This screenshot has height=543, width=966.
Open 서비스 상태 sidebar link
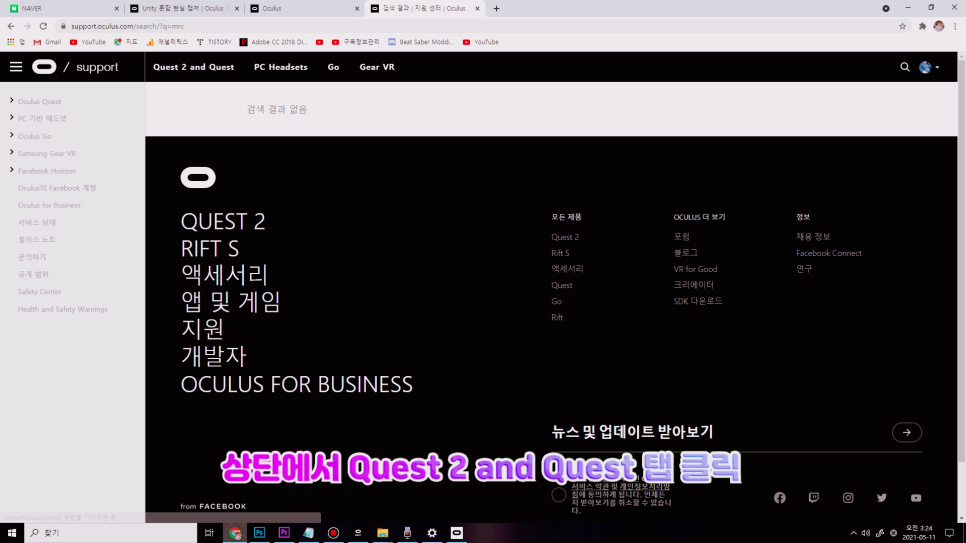point(36,222)
